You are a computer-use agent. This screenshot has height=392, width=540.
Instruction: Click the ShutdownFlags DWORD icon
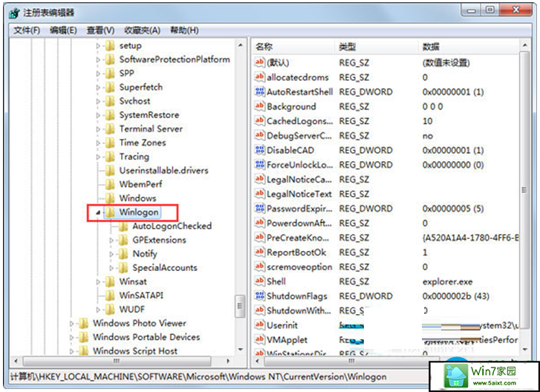(260, 295)
